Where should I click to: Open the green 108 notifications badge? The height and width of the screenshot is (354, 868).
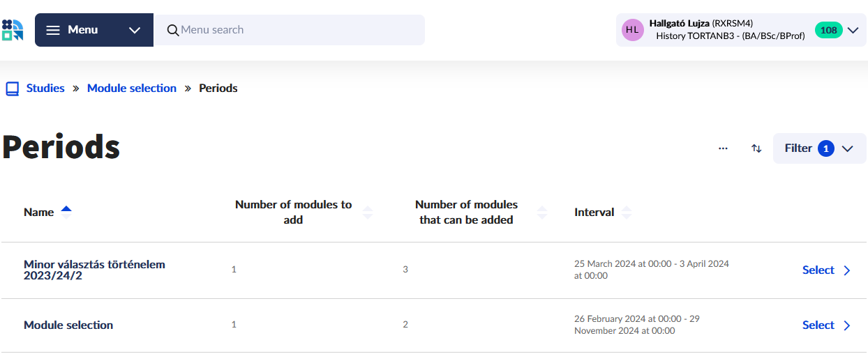pyautogui.click(x=828, y=30)
